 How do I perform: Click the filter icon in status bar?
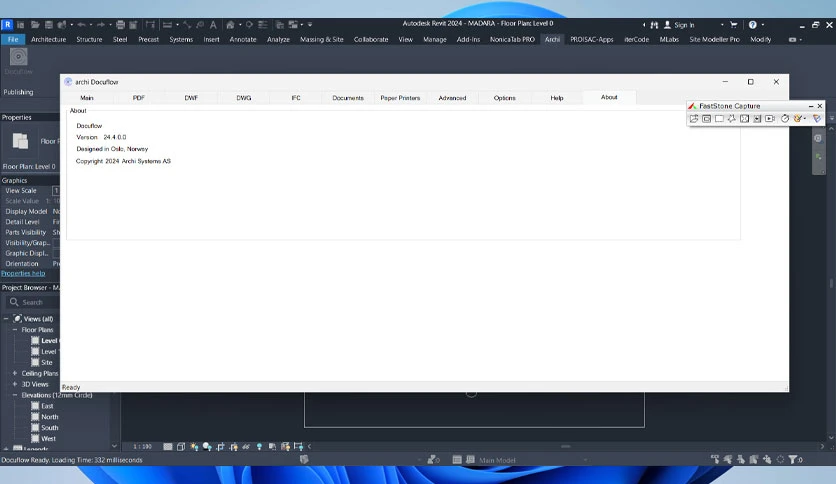(x=793, y=459)
